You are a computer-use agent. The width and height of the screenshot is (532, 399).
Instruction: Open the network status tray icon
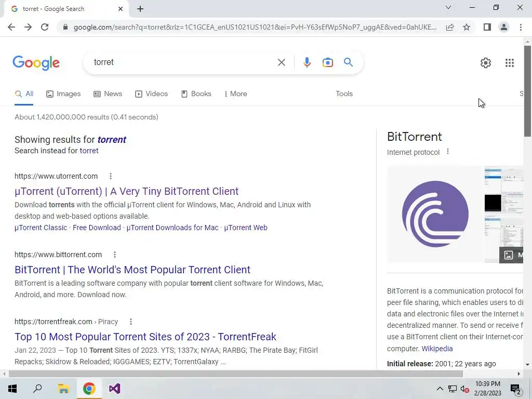pyautogui.click(x=453, y=389)
